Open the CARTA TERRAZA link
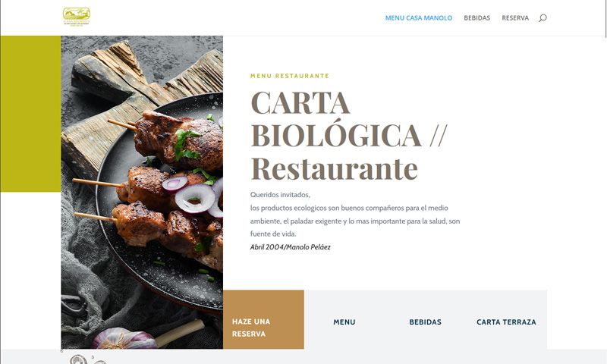The width and height of the screenshot is (607, 364). 506,322
